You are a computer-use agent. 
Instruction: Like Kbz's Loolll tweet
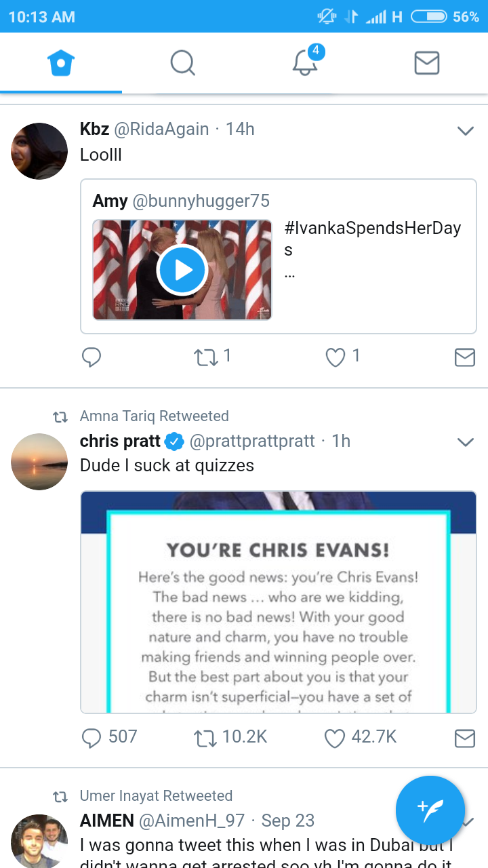[x=335, y=357]
